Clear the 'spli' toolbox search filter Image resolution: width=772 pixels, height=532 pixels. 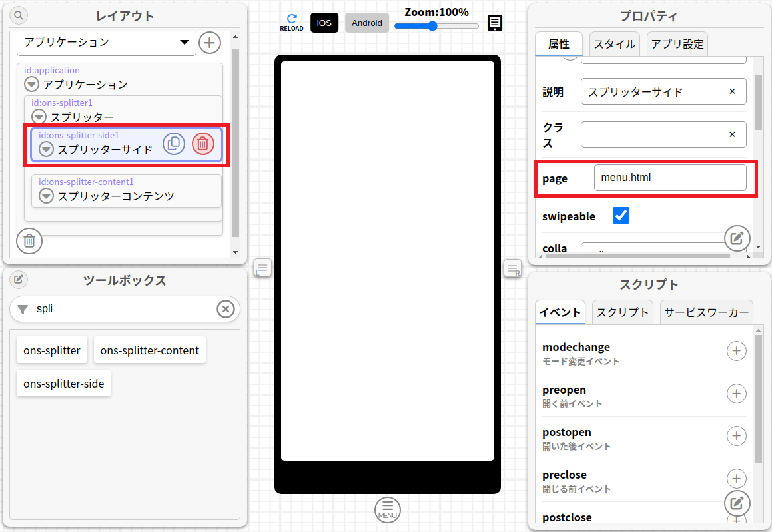pos(226,309)
